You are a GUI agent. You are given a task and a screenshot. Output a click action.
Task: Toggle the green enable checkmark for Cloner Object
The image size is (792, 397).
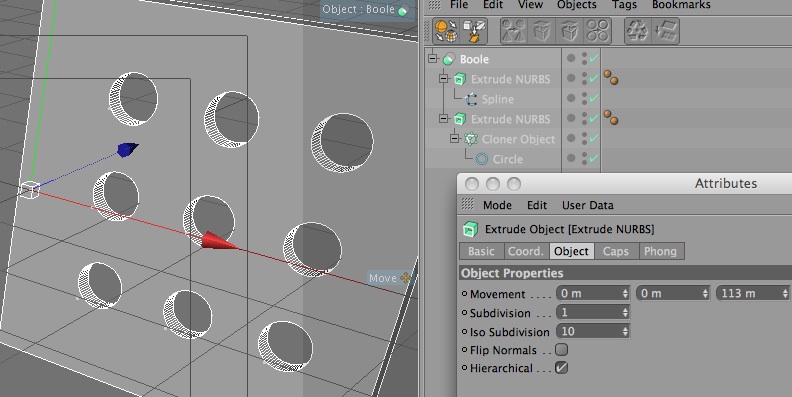click(x=594, y=138)
